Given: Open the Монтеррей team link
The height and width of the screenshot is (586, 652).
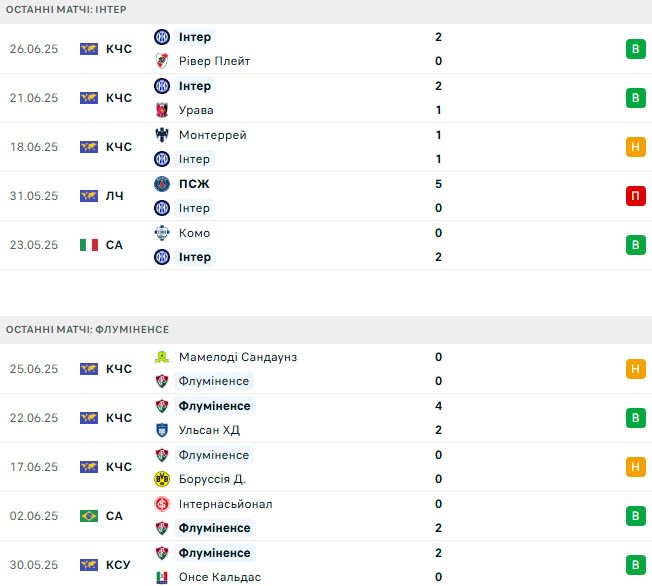Looking at the screenshot, I should 212,135.
